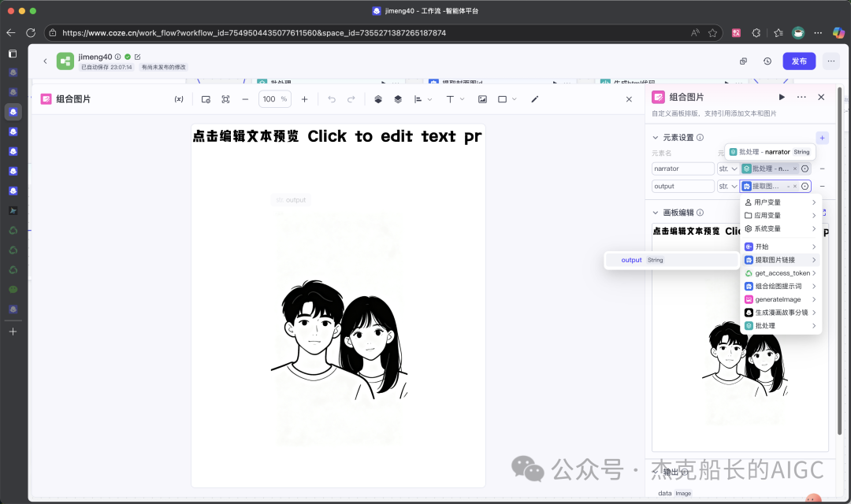This screenshot has width=851, height=504.
Task: Click the 发布 publish button
Action: 799,61
